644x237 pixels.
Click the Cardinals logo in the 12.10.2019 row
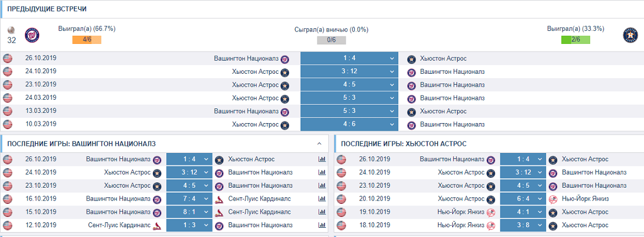click(x=157, y=226)
